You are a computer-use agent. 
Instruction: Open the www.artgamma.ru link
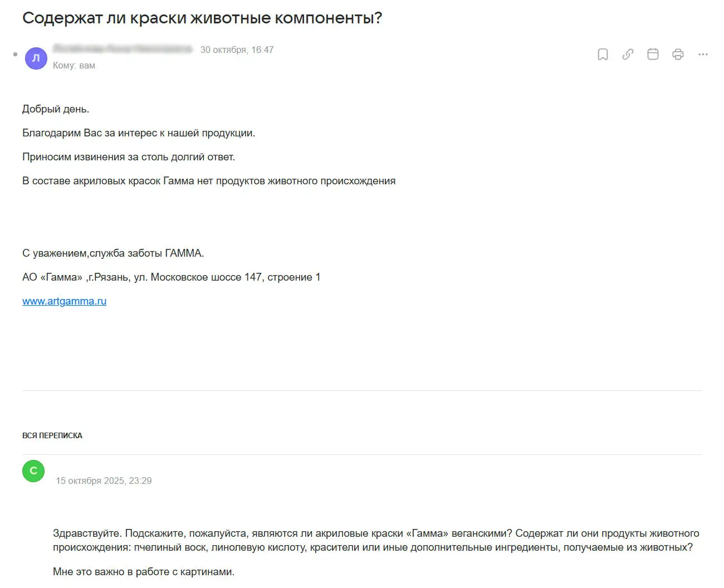click(x=64, y=301)
